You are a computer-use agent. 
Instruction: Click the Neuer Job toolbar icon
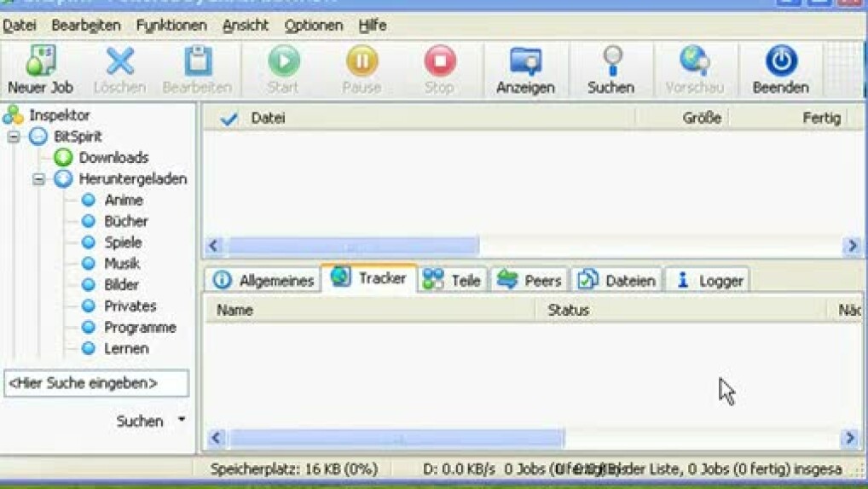[x=40, y=62]
